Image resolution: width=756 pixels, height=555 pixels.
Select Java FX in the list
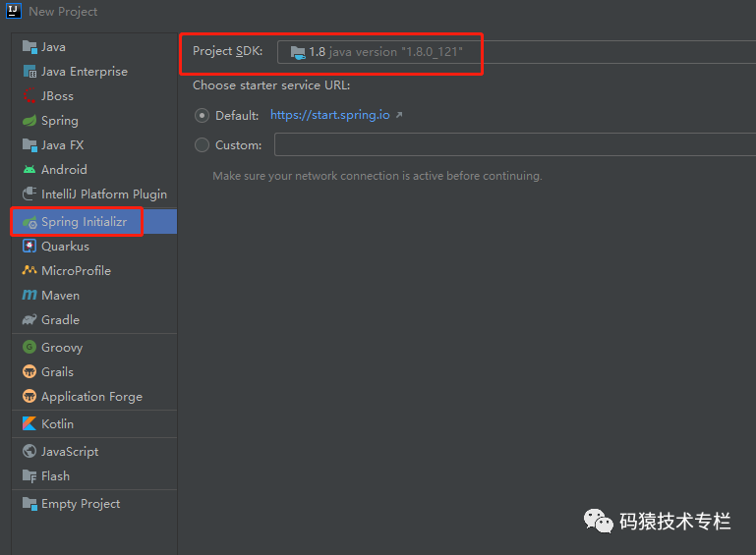click(x=94, y=145)
